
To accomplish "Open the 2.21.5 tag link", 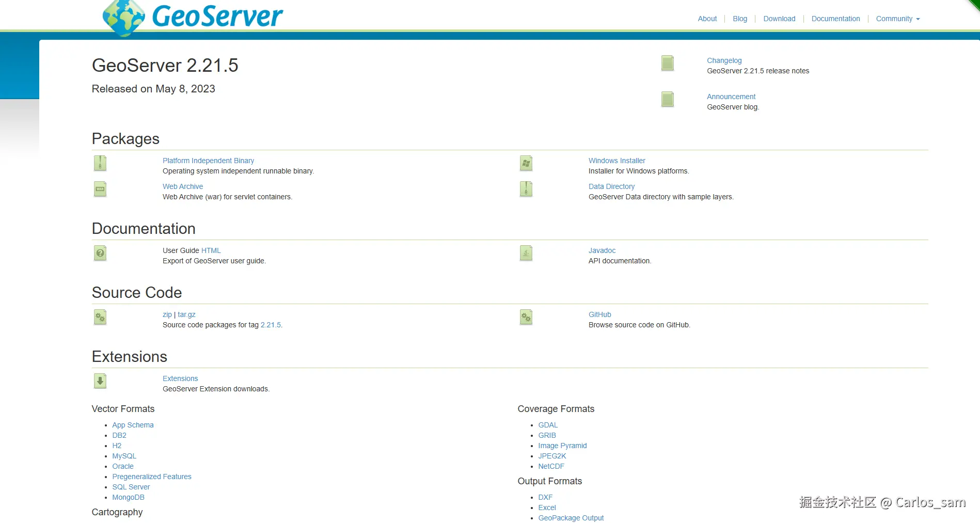I will 271,325.
